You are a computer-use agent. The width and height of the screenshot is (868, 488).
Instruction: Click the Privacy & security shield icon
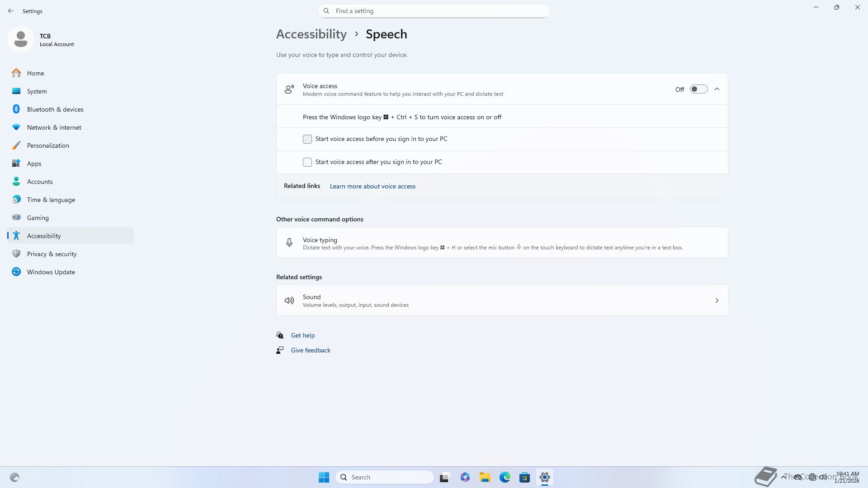[16, 254]
